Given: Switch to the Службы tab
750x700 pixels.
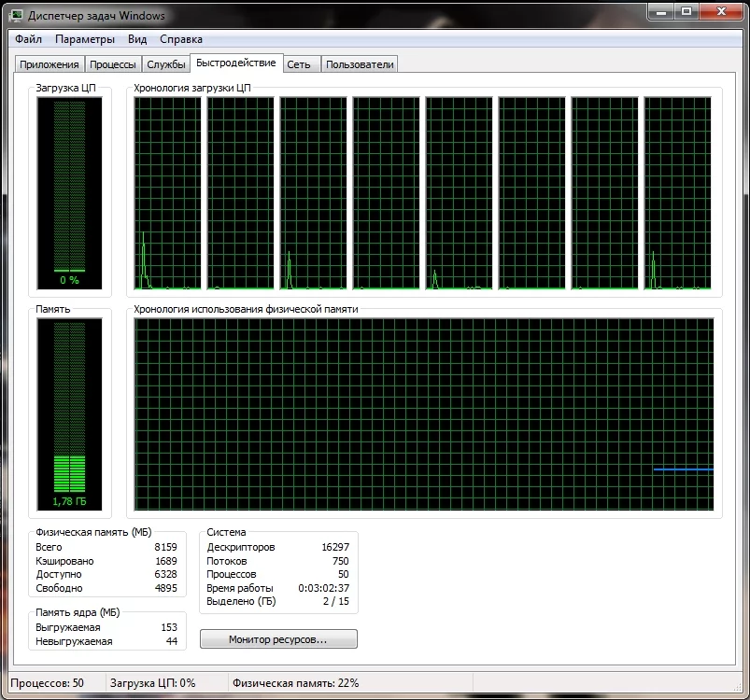Looking at the screenshot, I should click(166, 63).
